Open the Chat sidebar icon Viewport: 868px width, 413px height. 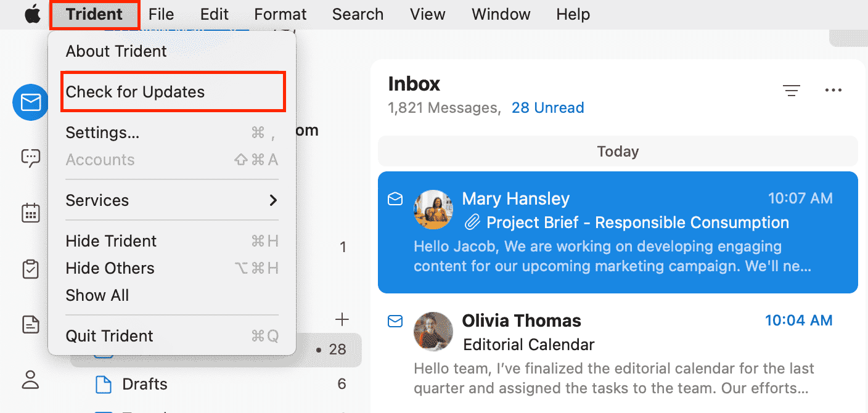(31, 158)
